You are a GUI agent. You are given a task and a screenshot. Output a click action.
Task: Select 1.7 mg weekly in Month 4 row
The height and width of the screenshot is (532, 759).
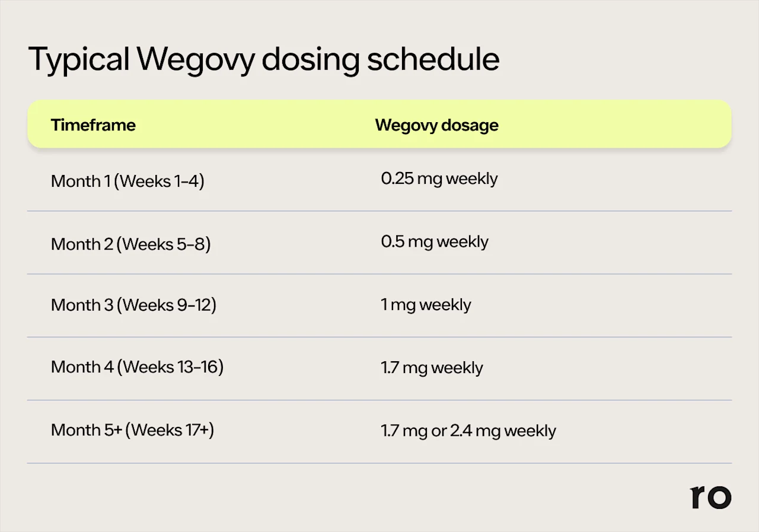432,368
